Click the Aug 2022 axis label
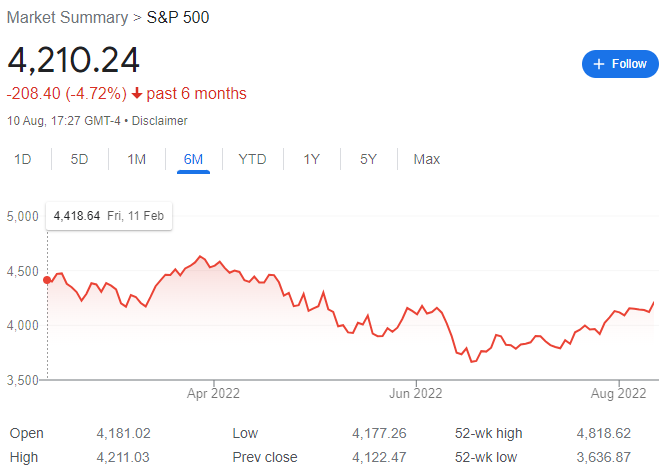 [x=618, y=393]
